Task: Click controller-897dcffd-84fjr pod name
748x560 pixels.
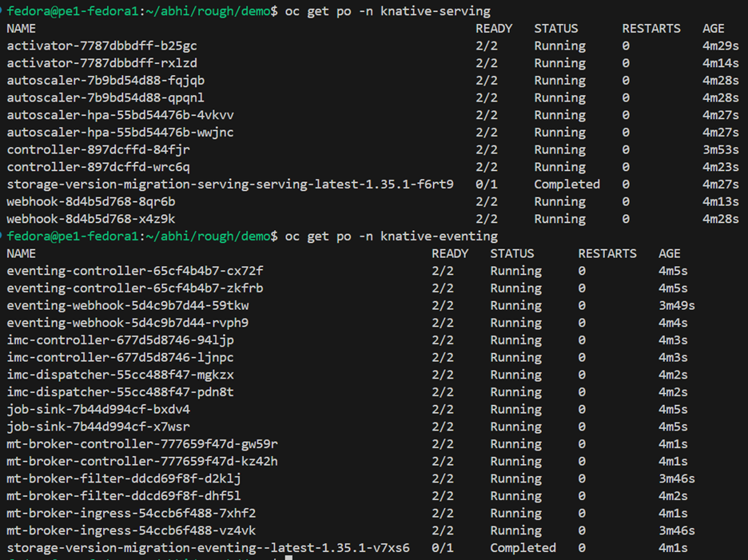Action: point(98,149)
